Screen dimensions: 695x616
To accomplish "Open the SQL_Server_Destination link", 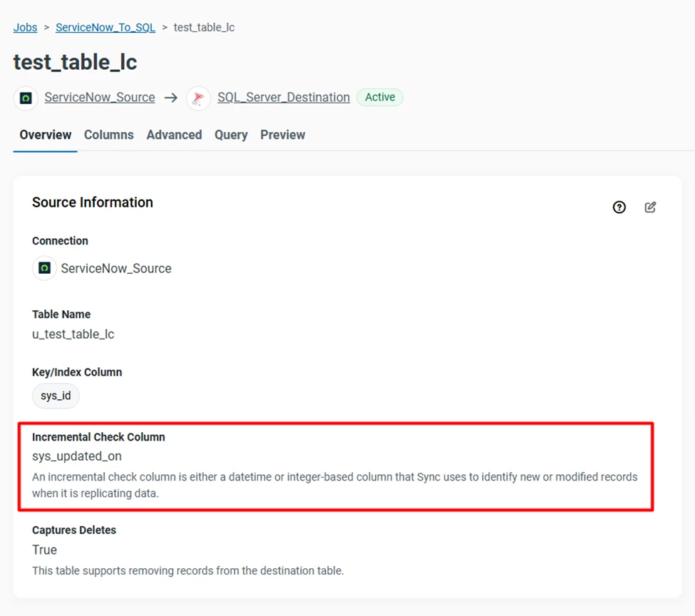I will coord(284,97).
